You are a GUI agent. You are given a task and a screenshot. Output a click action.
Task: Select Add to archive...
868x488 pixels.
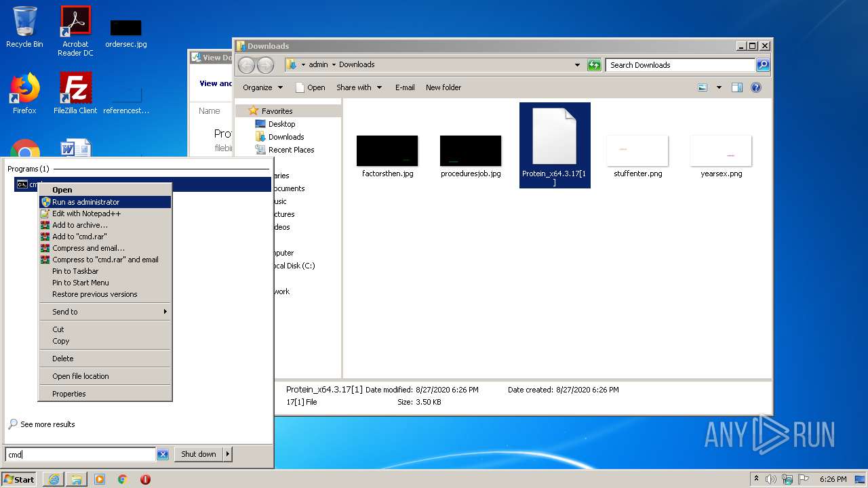105,225
